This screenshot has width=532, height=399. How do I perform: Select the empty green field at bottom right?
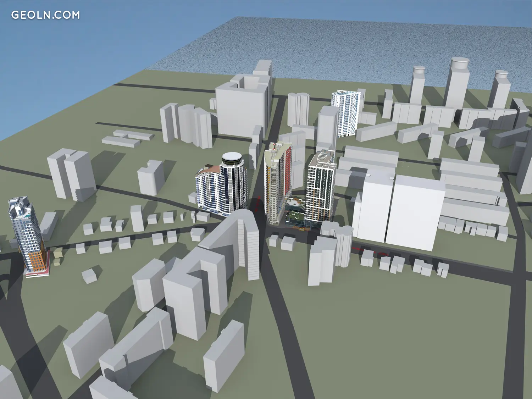click(x=408, y=337)
